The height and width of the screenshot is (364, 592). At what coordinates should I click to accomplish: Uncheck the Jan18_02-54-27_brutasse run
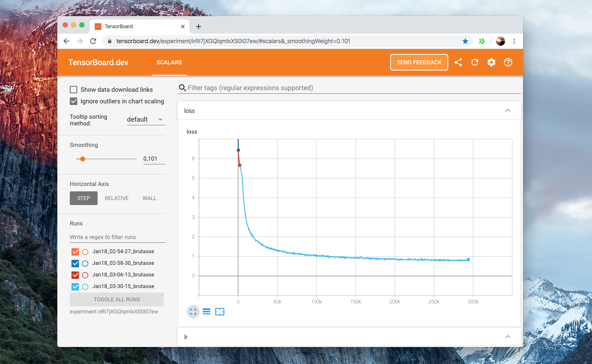[75, 252]
